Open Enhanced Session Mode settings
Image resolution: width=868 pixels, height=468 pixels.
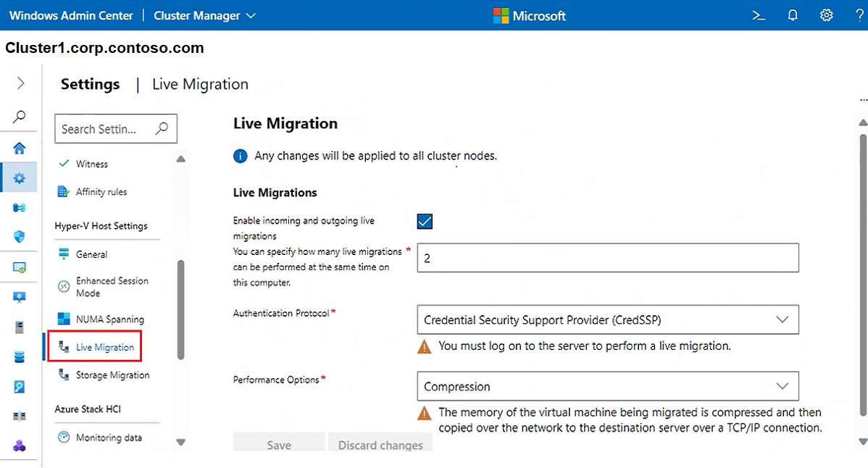[112, 287]
